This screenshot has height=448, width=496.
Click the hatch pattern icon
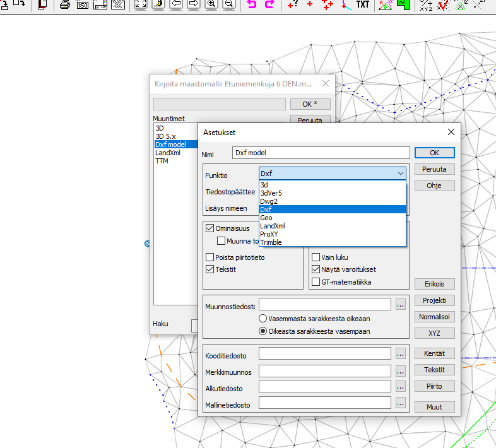[x=118, y=4]
